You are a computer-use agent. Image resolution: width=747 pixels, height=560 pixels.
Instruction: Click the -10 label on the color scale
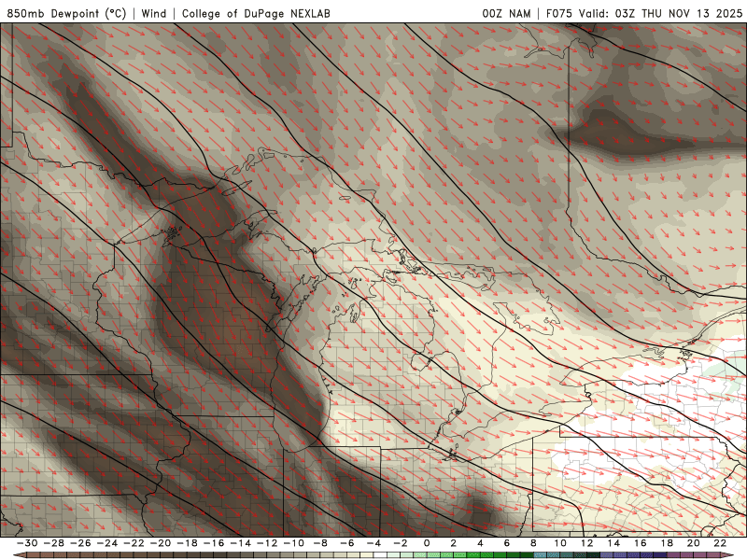pos(294,543)
